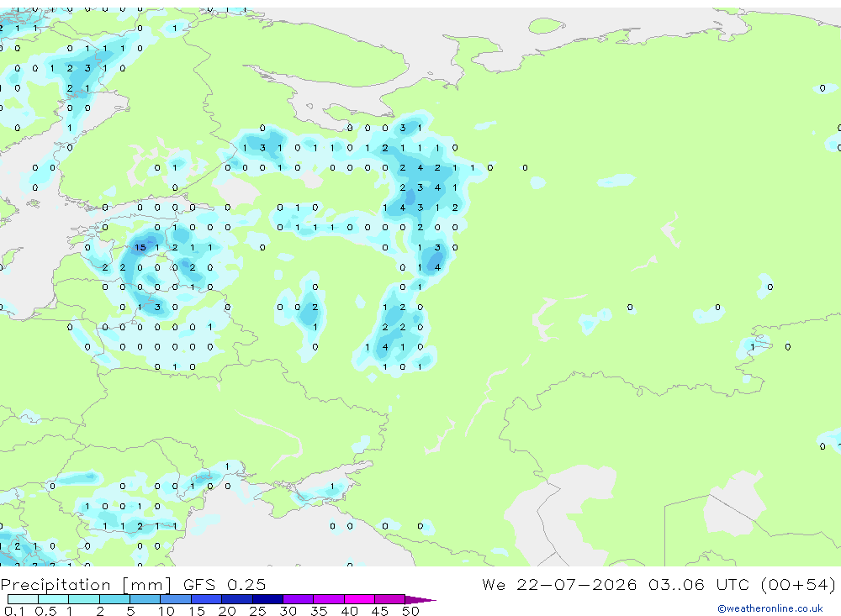Click the 'We 22-07-2026 03..06 UTC (00+54)' timestamp
The image size is (841, 616).
point(659,584)
